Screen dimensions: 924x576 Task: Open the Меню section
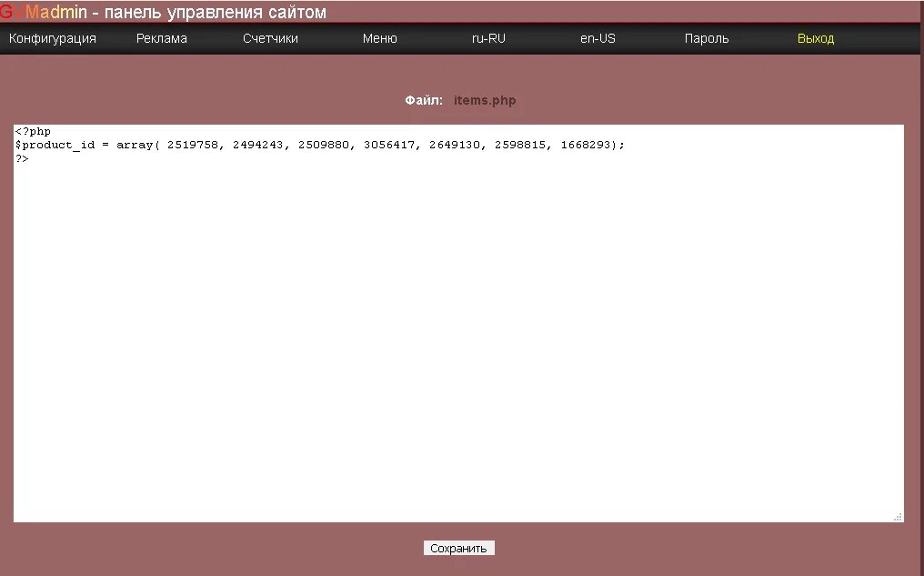point(379,38)
